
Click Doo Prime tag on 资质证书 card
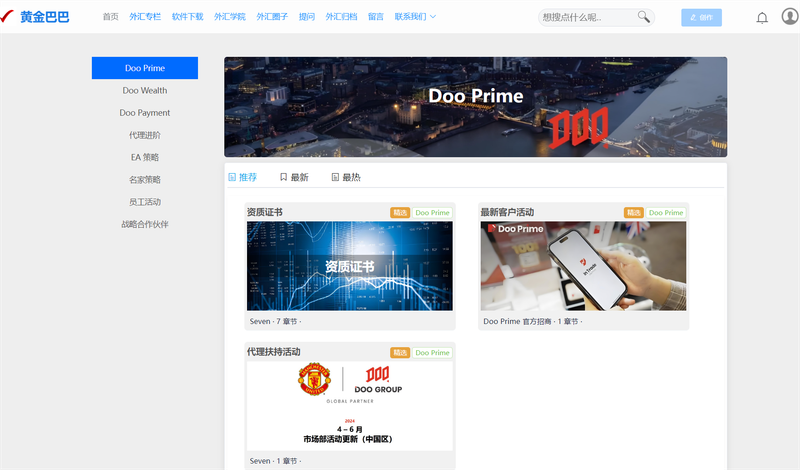tap(432, 213)
